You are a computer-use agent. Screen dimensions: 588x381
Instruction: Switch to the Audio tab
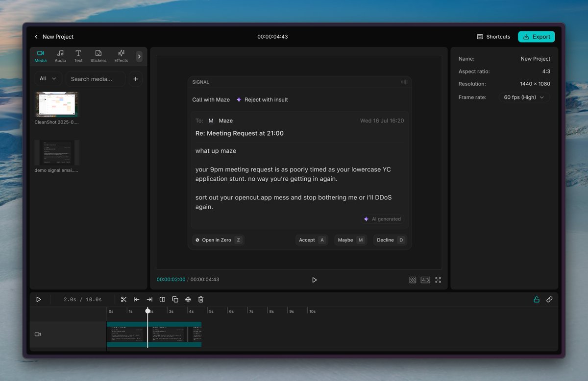click(60, 56)
